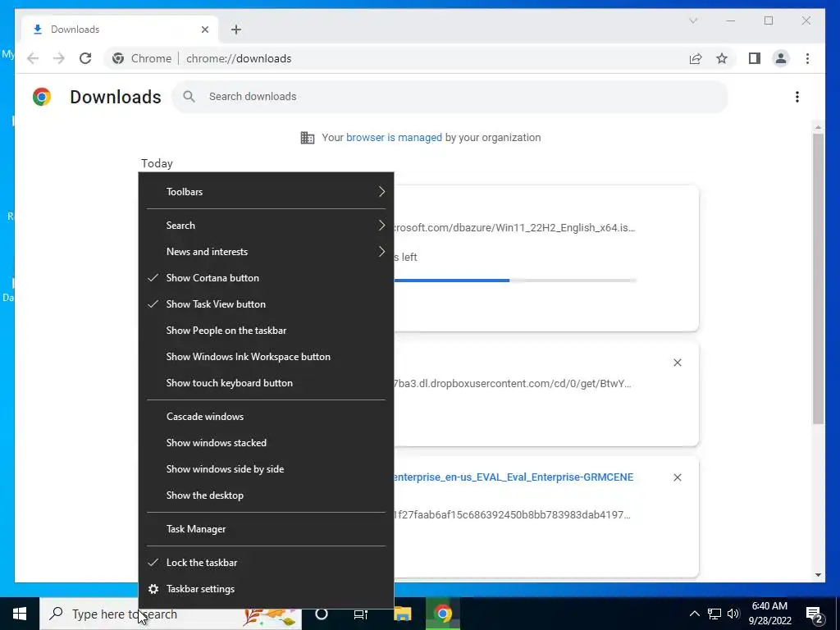Click the site info Chrome chip
Image resolution: width=840 pixels, height=630 pixels.
(141, 58)
